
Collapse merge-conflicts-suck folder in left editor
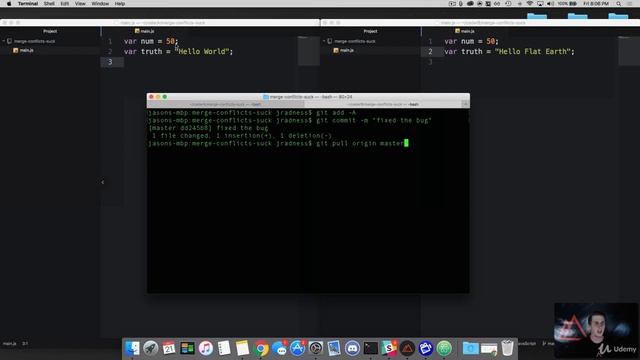tap(4, 41)
